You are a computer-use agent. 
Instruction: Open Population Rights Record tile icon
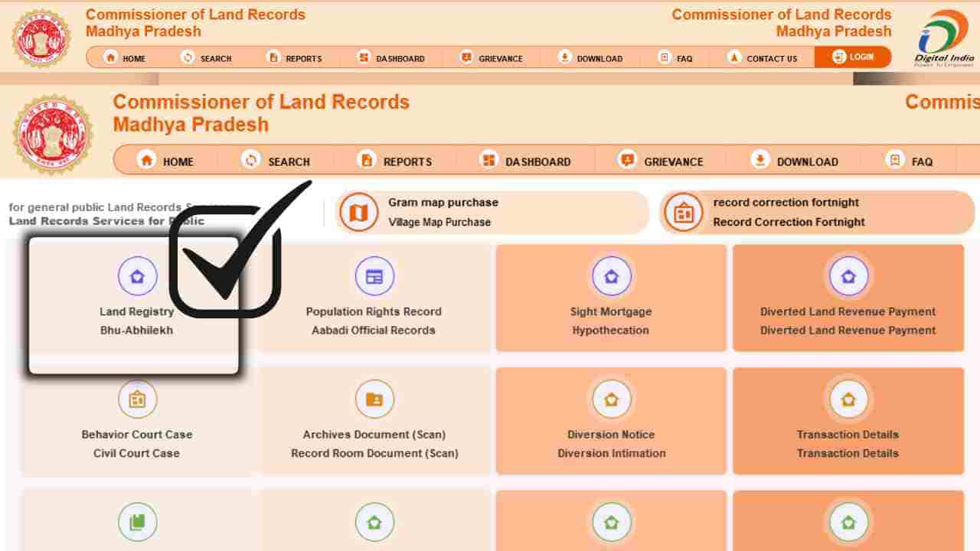tap(374, 276)
